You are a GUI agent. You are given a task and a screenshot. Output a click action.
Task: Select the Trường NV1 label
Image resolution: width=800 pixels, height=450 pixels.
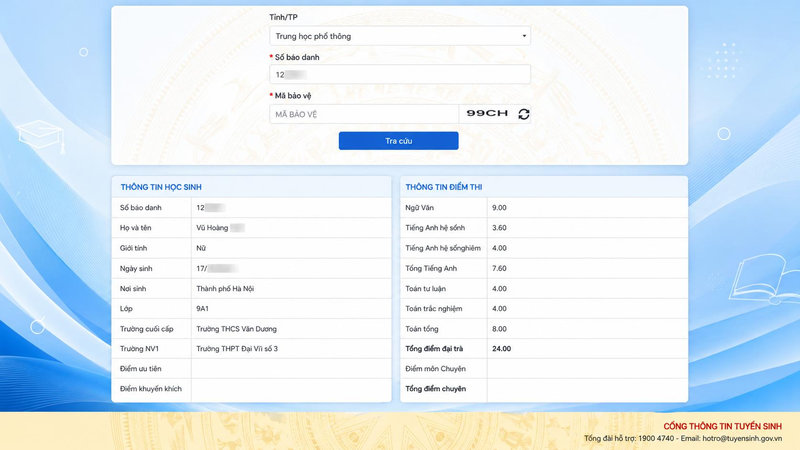click(139, 348)
